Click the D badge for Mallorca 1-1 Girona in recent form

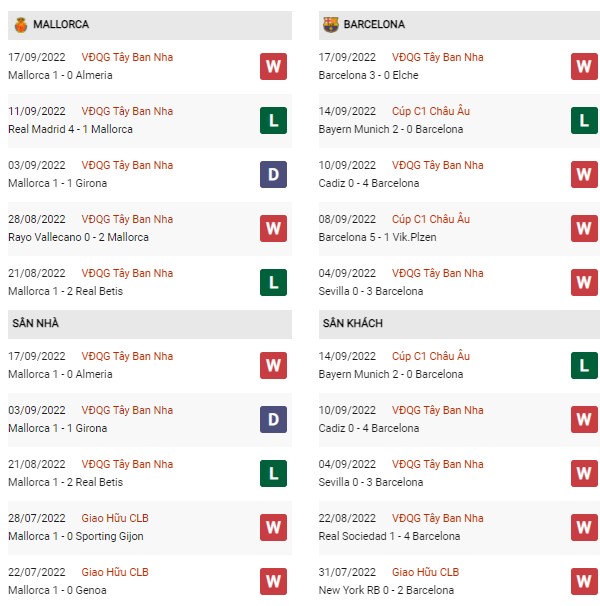273,174
